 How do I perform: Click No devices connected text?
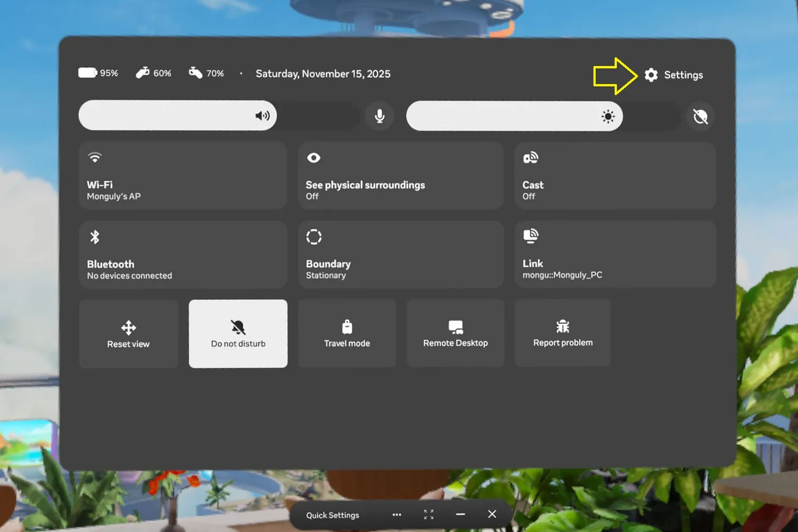(129, 276)
